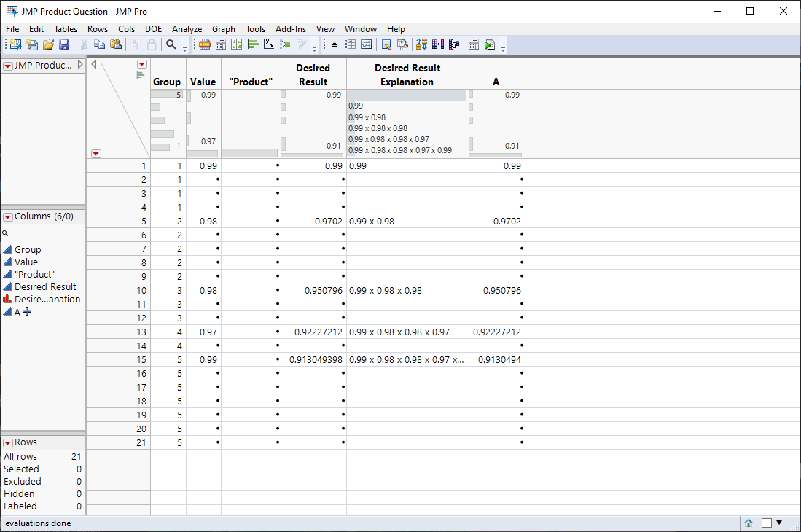Toggle modeling type icon for Value column
The height and width of the screenshot is (532, 801).
pyautogui.click(x=7, y=262)
